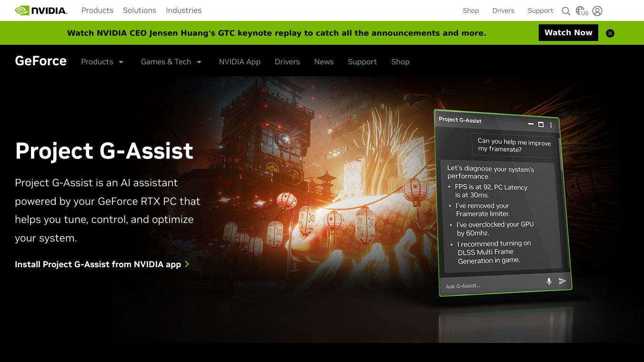Click the GTC keynote banner text
Image resolution: width=644 pixels, height=362 pixels.
(x=276, y=33)
